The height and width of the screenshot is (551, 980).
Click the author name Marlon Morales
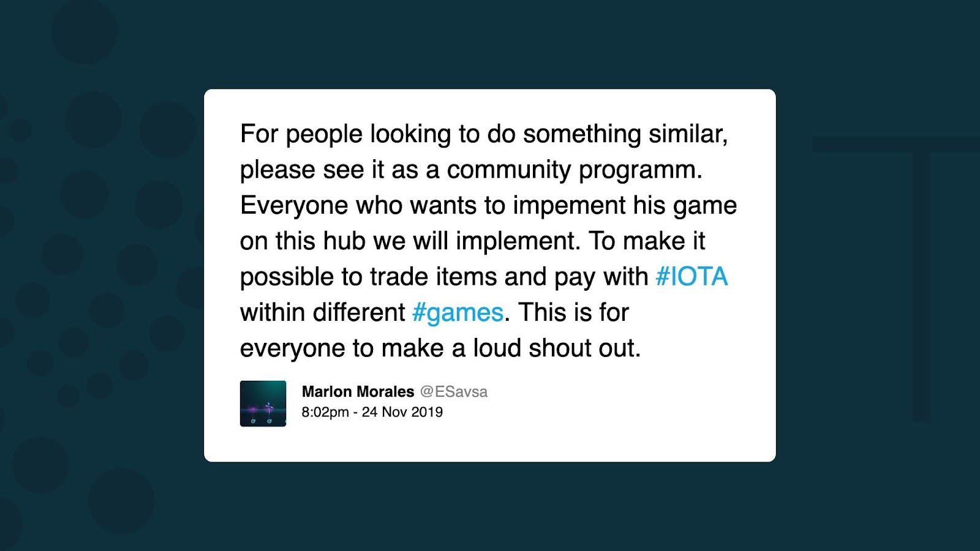point(358,392)
